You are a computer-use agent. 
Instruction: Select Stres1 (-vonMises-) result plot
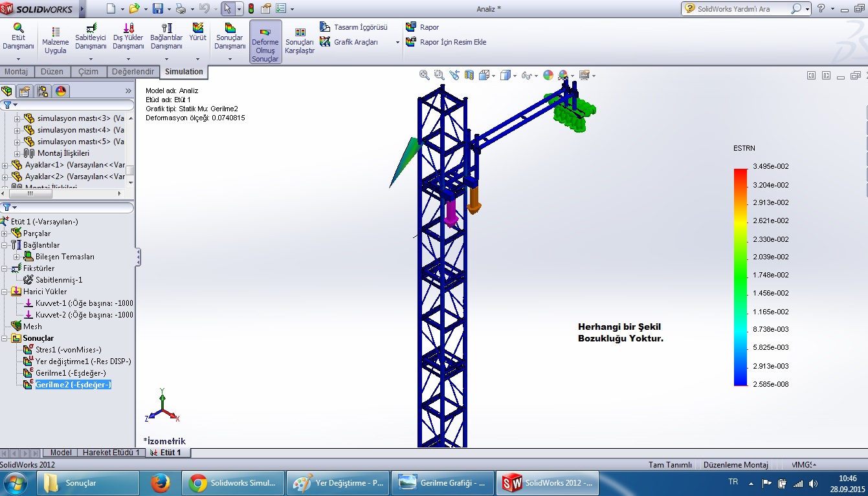[x=68, y=350]
